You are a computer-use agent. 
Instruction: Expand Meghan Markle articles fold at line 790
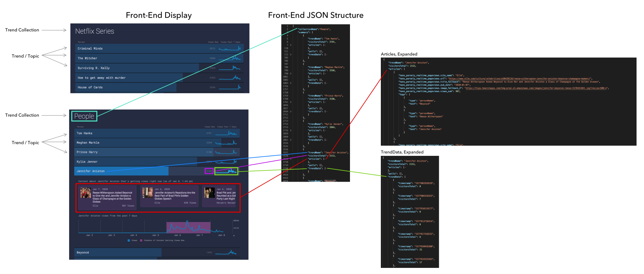click(291, 74)
